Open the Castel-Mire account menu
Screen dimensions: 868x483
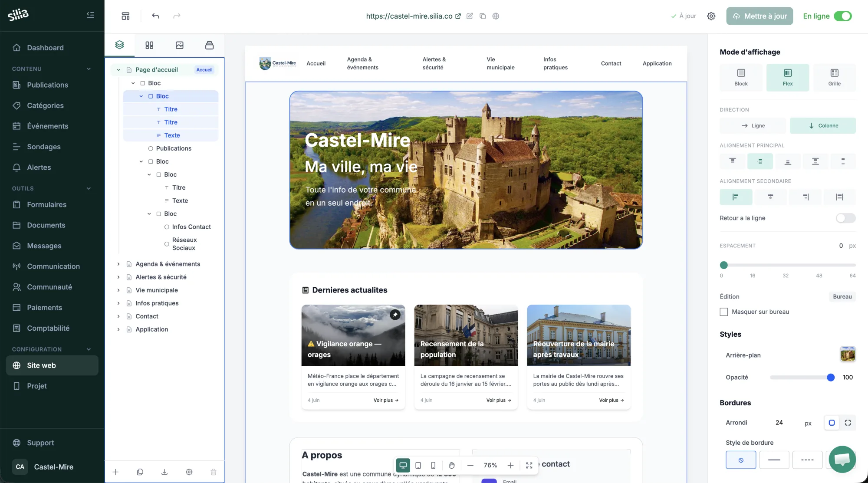(52, 467)
